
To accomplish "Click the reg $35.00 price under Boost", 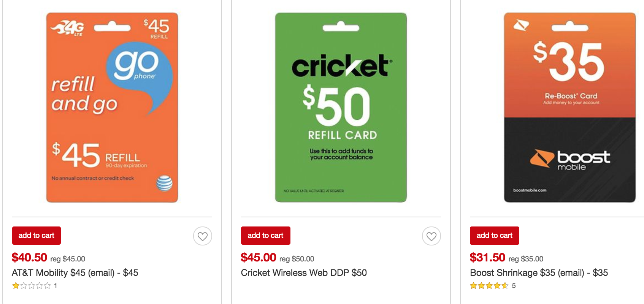I will tap(526, 259).
